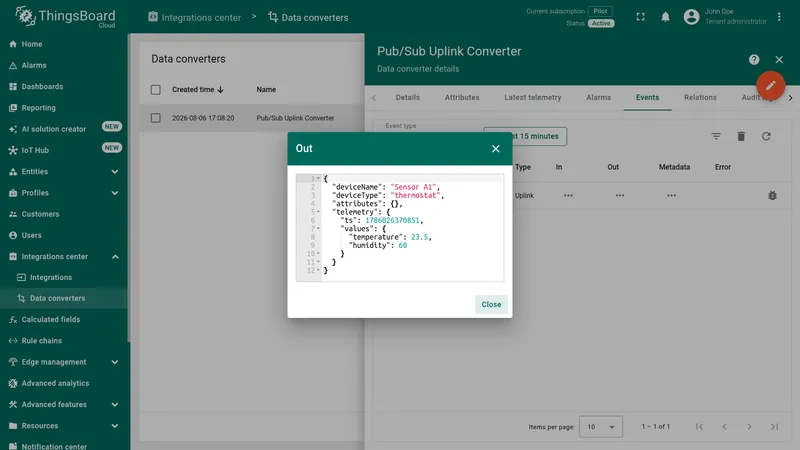Open Rule chains

(41, 341)
